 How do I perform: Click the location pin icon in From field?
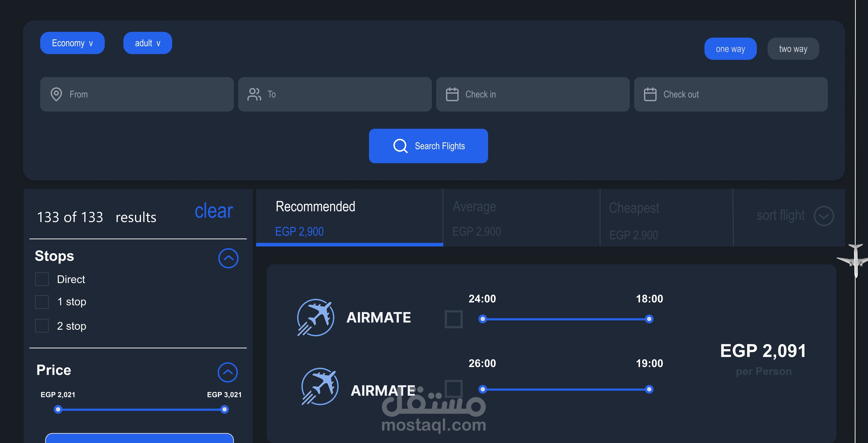click(56, 94)
